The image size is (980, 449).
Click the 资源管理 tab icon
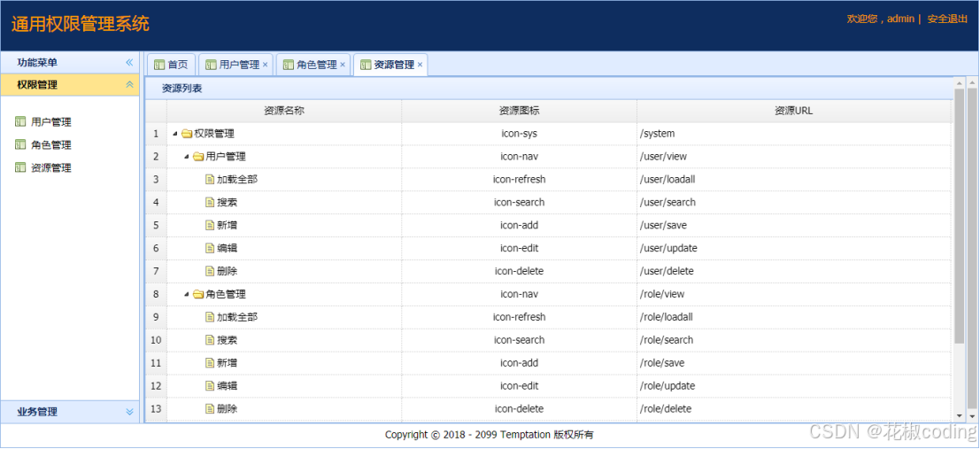[366, 65]
